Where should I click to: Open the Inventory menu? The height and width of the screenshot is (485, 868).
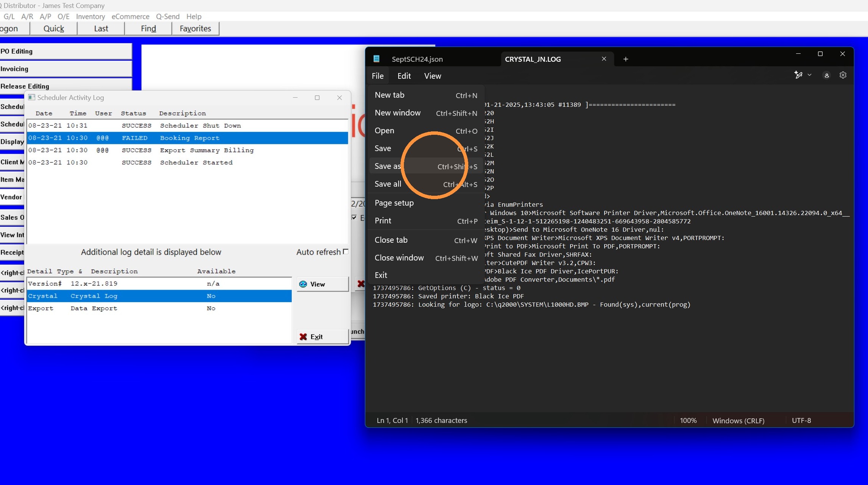(90, 16)
